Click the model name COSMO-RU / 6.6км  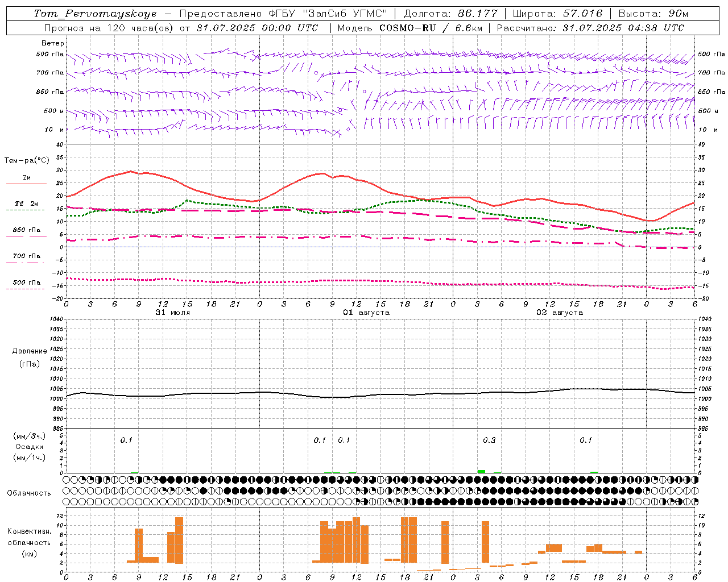(x=431, y=28)
